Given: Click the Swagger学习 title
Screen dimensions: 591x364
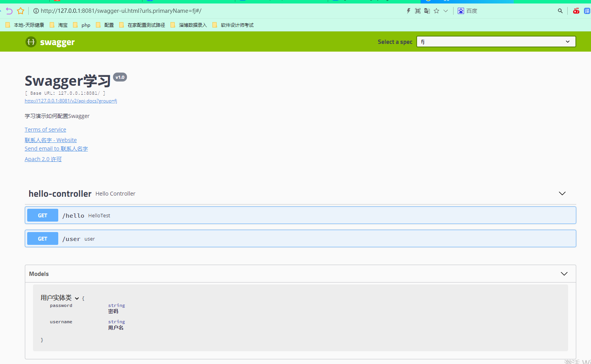Looking at the screenshot, I should [x=68, y=81].
